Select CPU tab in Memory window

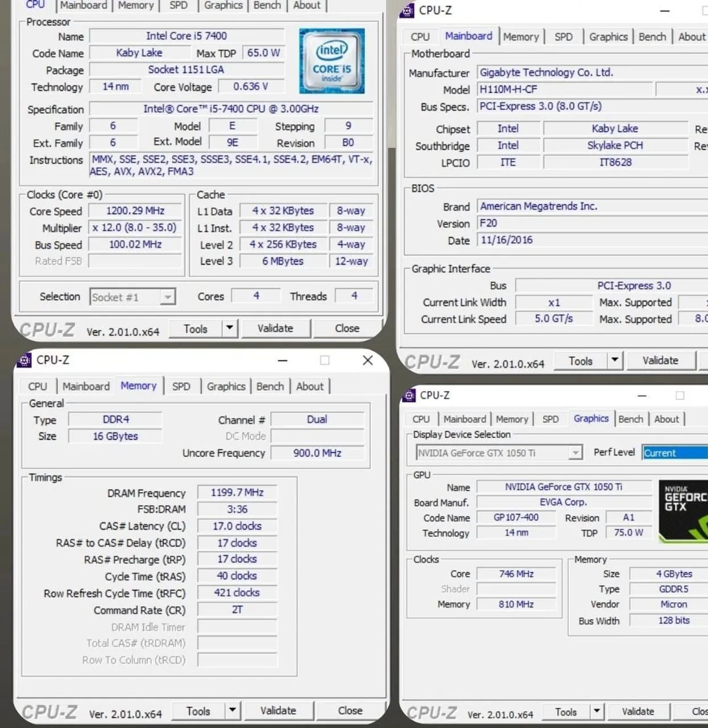38,386
